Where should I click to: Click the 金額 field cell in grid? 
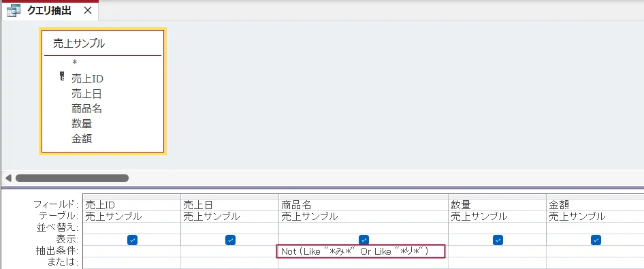point(595,204)
